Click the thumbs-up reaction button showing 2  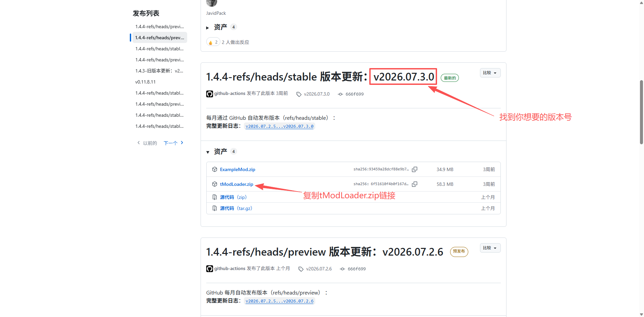pos(213,42)
